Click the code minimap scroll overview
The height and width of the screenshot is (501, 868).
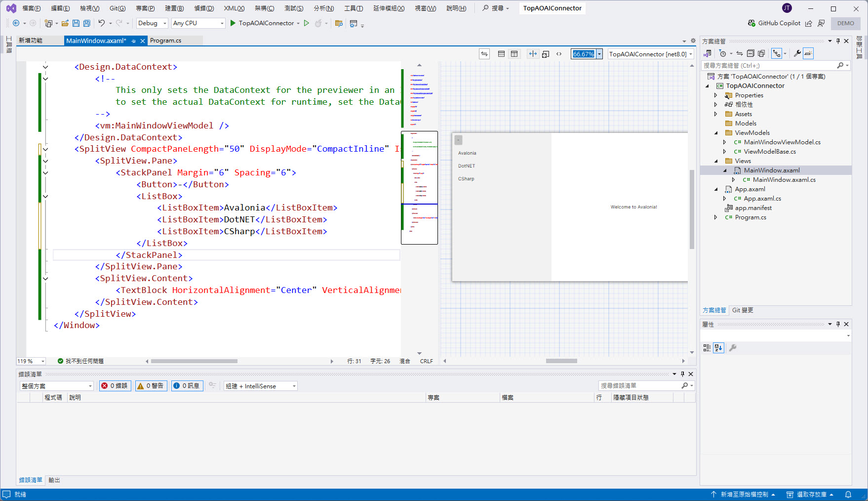point(419,188)
